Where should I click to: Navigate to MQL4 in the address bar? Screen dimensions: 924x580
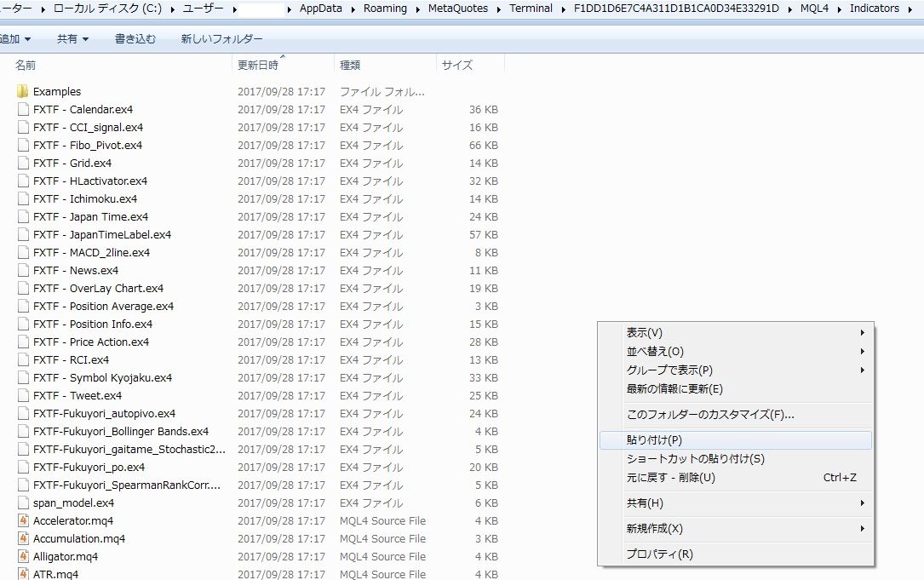click(x=814, y=9)
